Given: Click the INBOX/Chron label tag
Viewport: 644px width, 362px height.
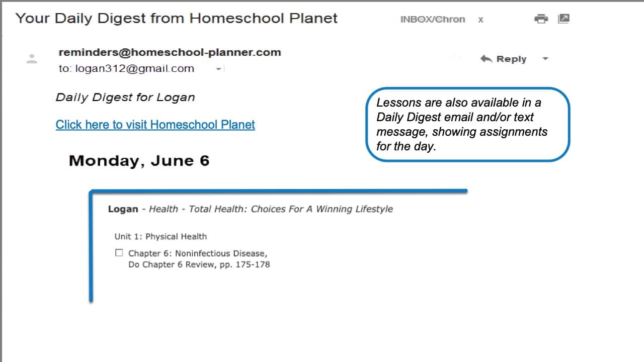Looking at the screenshot, I should click(x=433, y=20).
